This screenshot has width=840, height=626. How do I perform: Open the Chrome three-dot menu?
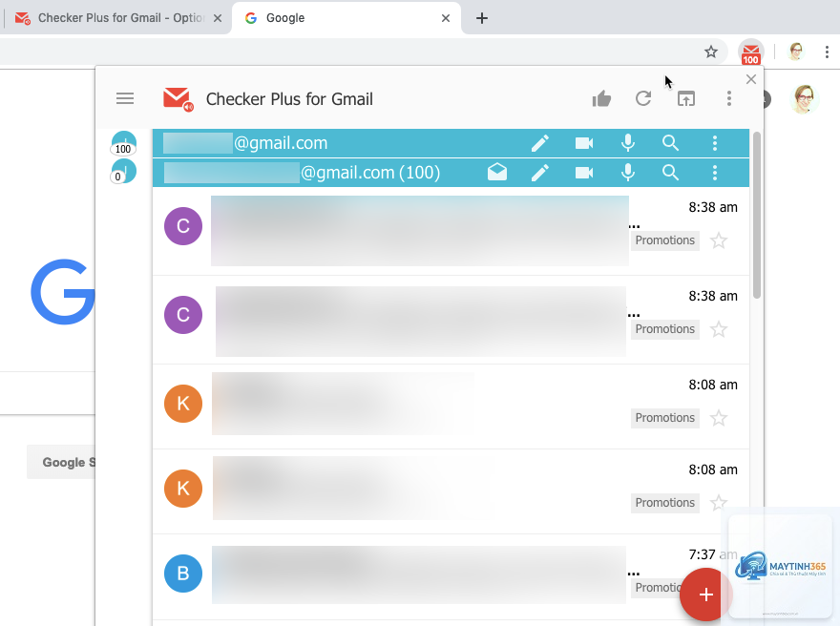tap(827, 52)
